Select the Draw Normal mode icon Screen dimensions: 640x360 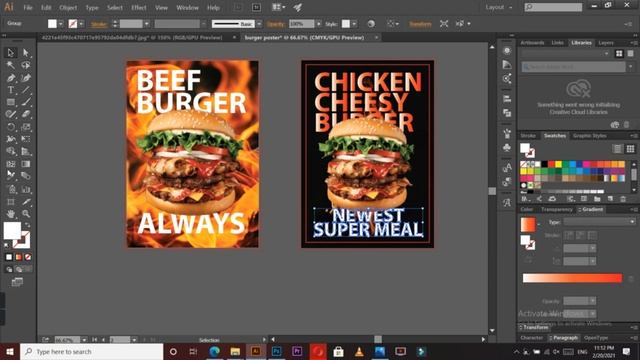tap(9, 269)
